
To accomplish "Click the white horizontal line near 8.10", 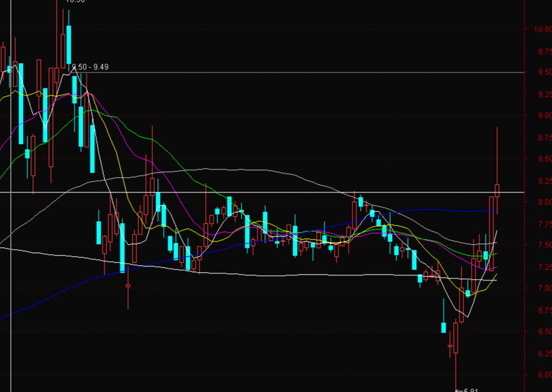I will [x=262, y=192].
